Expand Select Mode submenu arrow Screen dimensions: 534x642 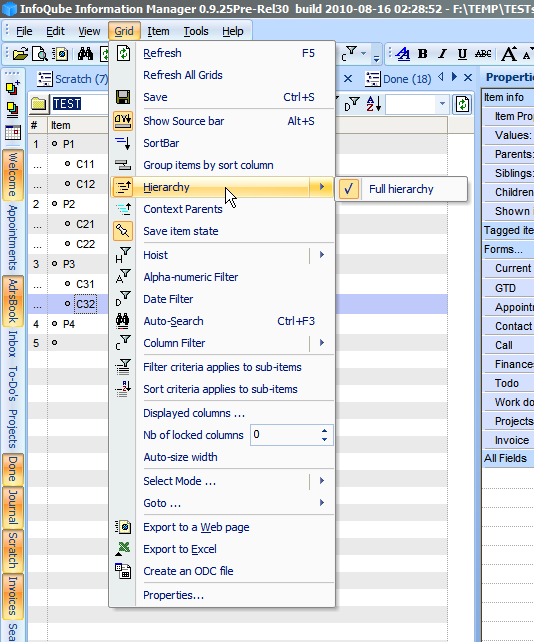tap(322, 481)
